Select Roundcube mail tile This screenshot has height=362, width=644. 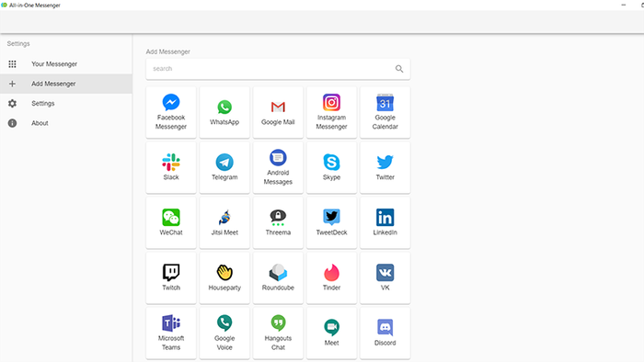[x=278, y=278]
